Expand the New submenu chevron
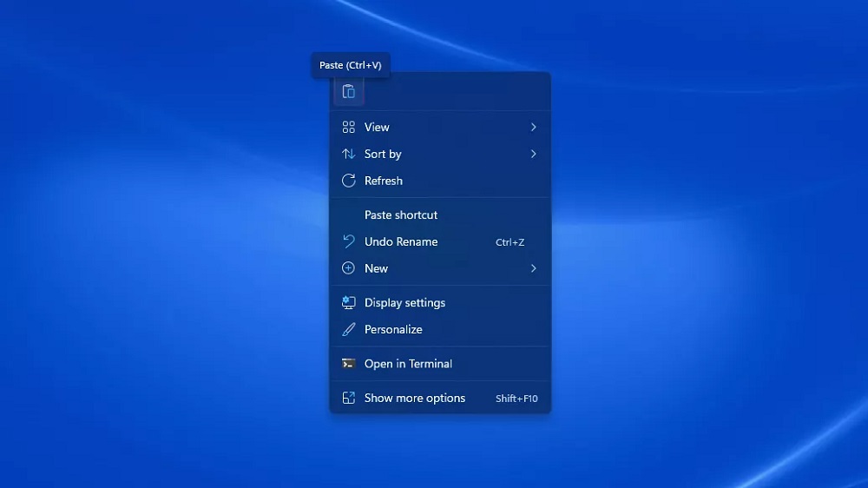Screen dimensions: 868x488 533,269
